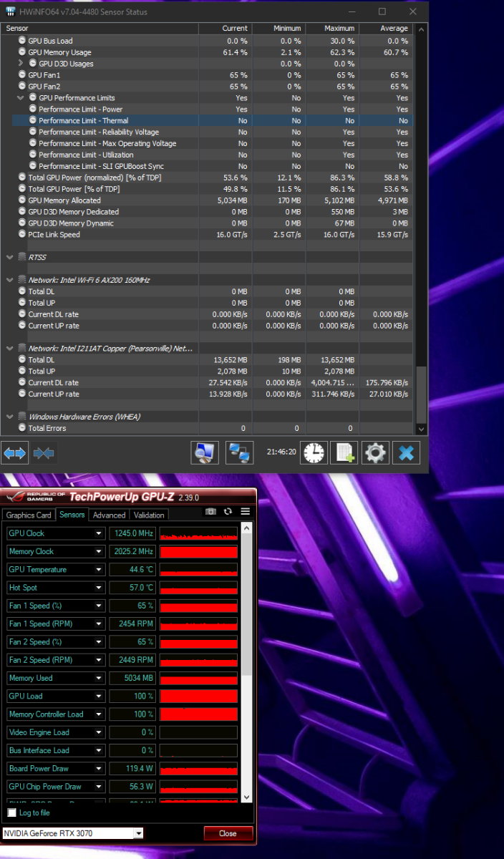Close sensors with the blue X icon
Image resolution: width=504 pixels, height=859 pixels.
pyautogui.click(x=407, y=452)
